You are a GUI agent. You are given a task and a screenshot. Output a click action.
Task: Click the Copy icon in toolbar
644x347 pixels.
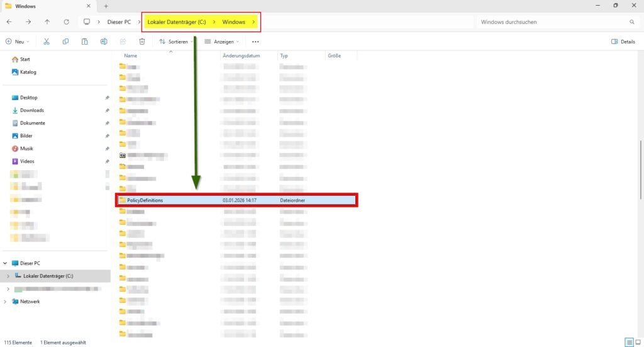65,42
